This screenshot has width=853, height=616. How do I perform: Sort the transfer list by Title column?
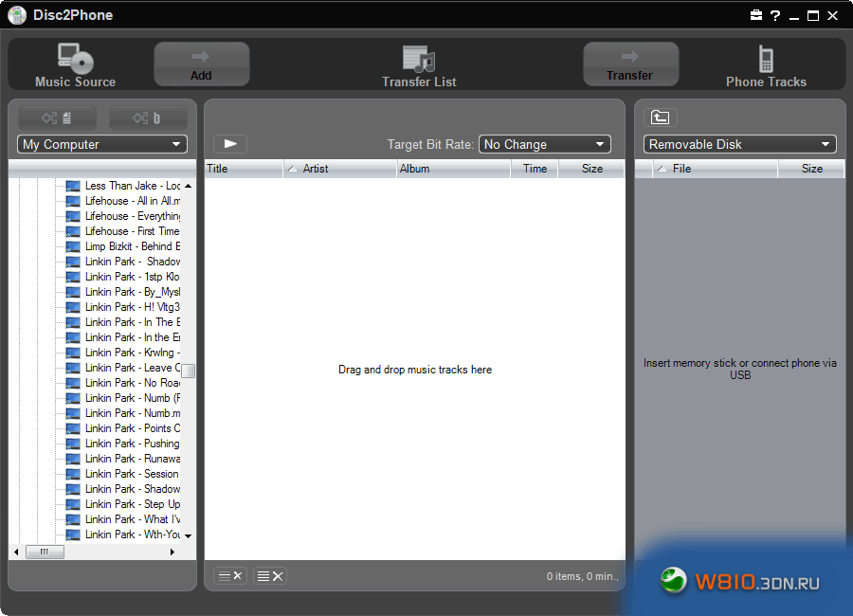click(244, 169)
